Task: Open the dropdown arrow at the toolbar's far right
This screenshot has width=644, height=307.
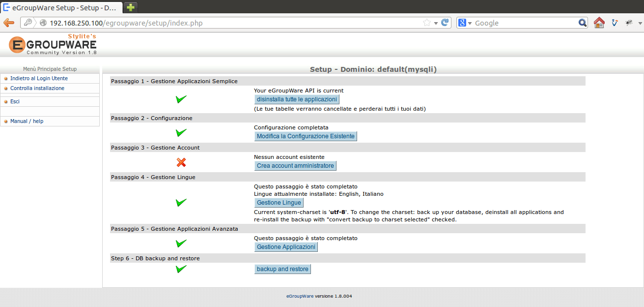Action: click(640, 23)
